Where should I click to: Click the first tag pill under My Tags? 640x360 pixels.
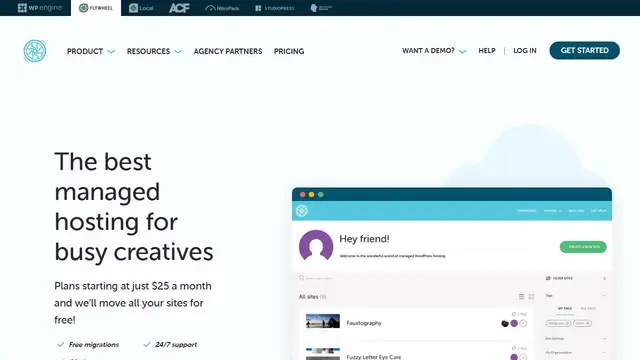click(x=558, y=323)
